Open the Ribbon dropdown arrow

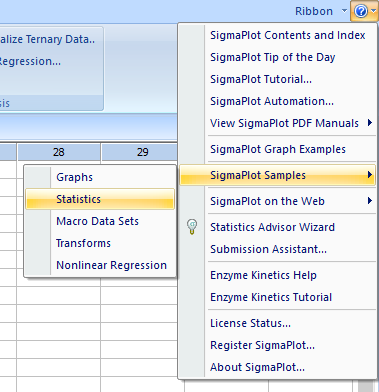tap(344, 11)
